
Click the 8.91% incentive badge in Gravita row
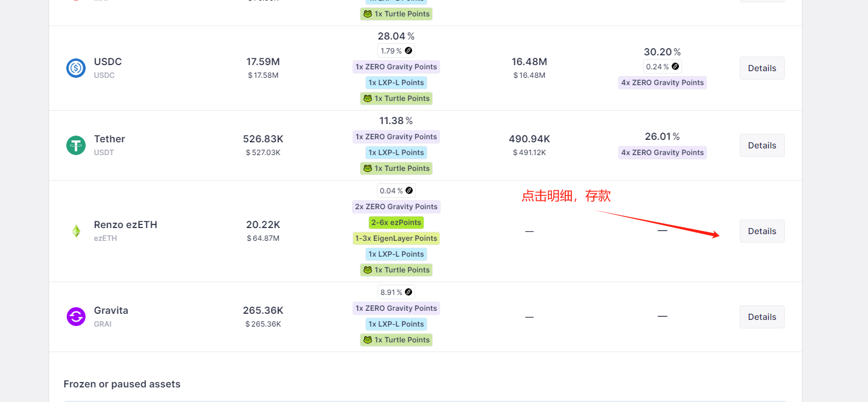(396, 292)
